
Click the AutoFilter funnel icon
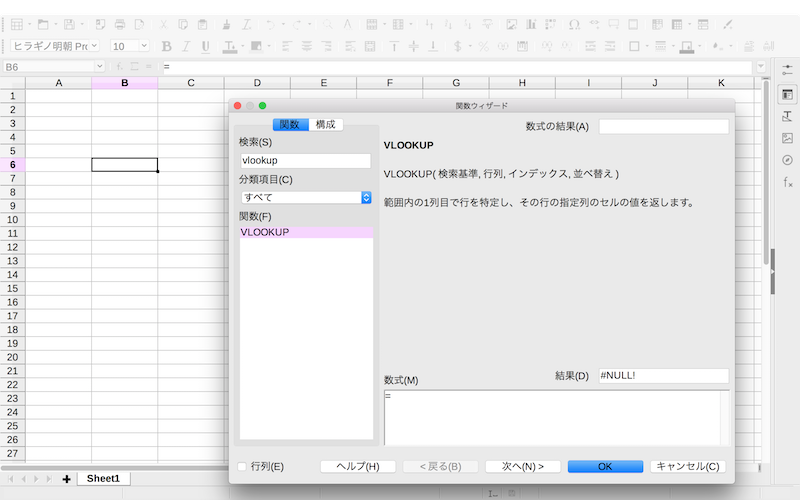[x=487, y=24]
